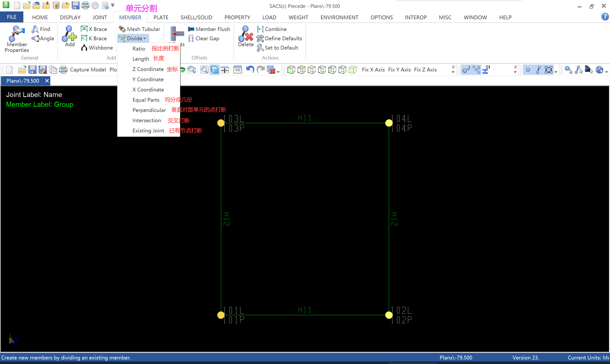Toggle the joint visibility circle button
The height and width of the screenshot is (364, 610).
[528, 70]
